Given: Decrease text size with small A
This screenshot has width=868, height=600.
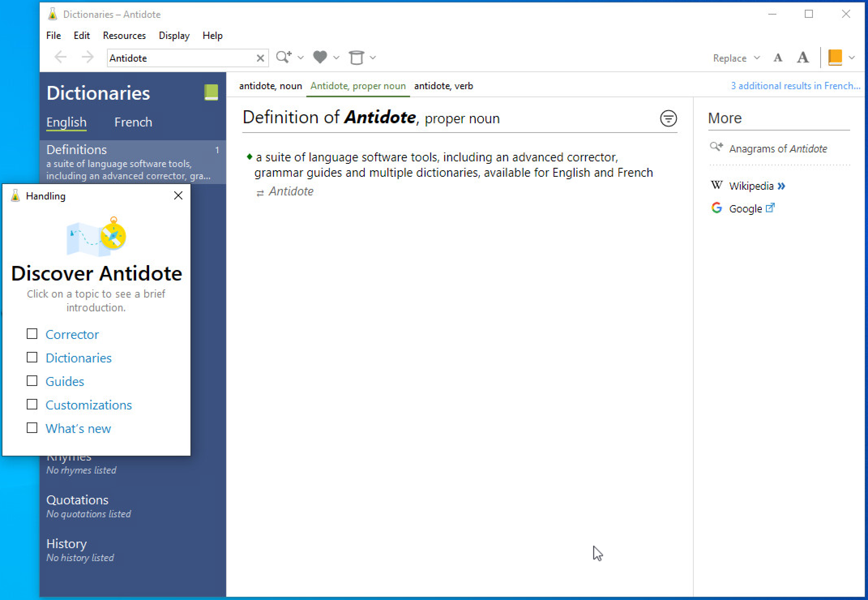Looking at the screenshot, I should [778, 58].
